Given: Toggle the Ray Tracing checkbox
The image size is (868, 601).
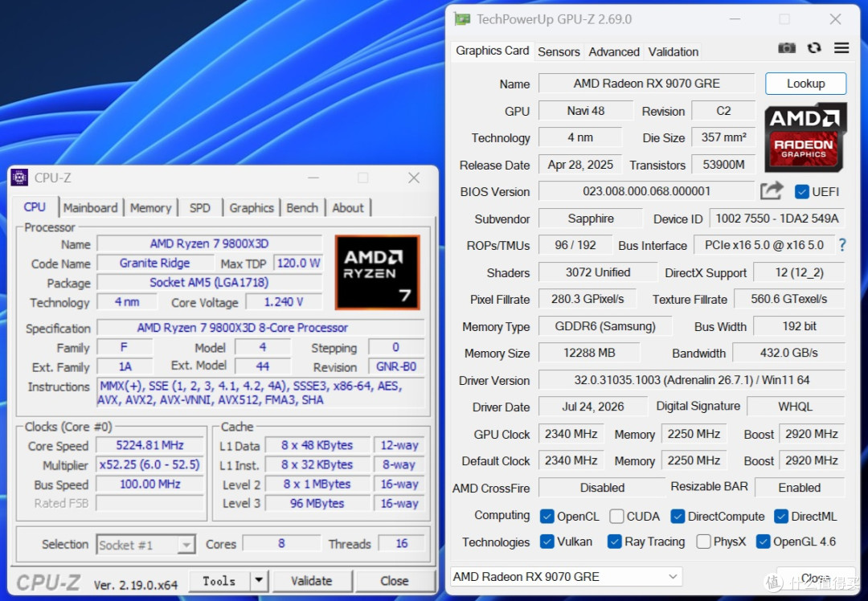Looking at the screenshot, I should pos(615,542).
